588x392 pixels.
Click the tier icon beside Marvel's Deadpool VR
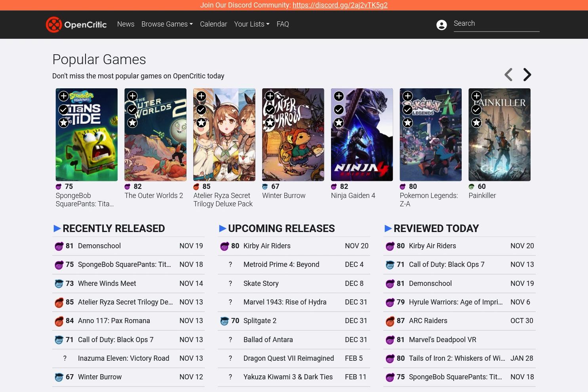390,340
